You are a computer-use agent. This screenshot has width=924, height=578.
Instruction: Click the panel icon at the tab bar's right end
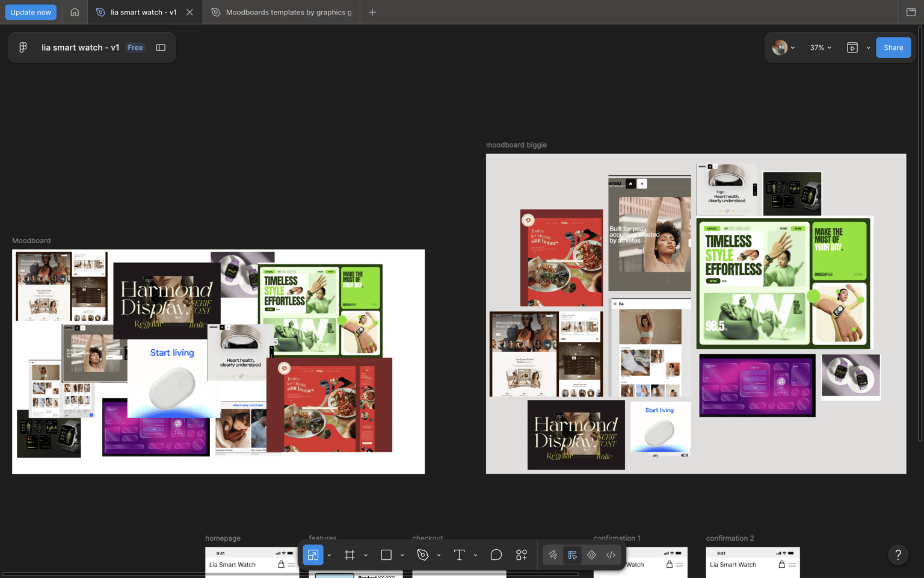pyautogui.click(x=911, y=12)
